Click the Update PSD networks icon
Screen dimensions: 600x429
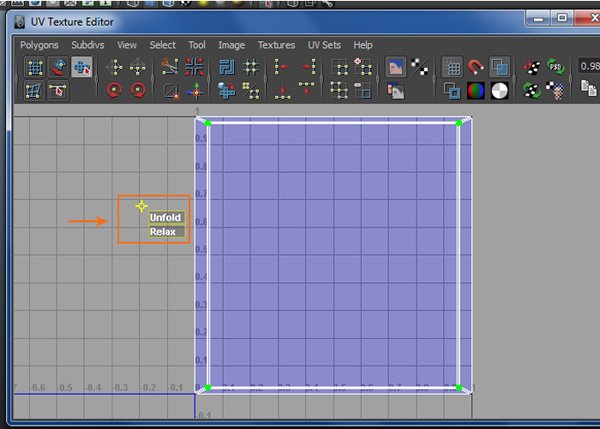(x=556, y=67)
